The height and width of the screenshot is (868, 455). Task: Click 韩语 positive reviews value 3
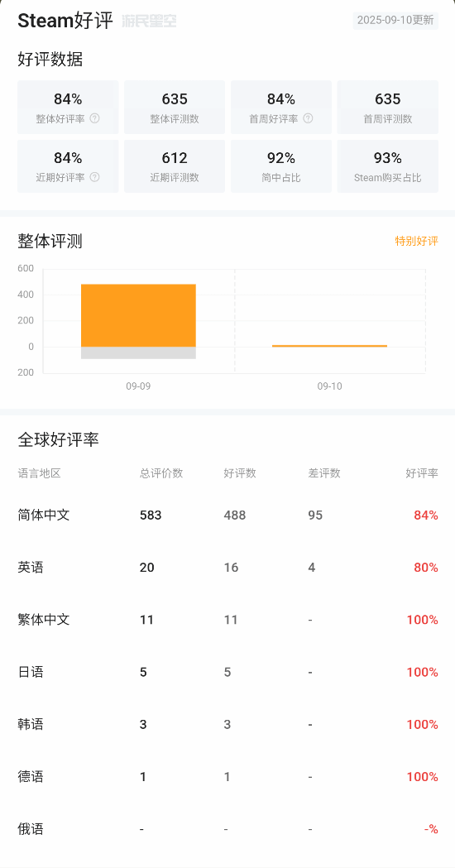(227, 724)
